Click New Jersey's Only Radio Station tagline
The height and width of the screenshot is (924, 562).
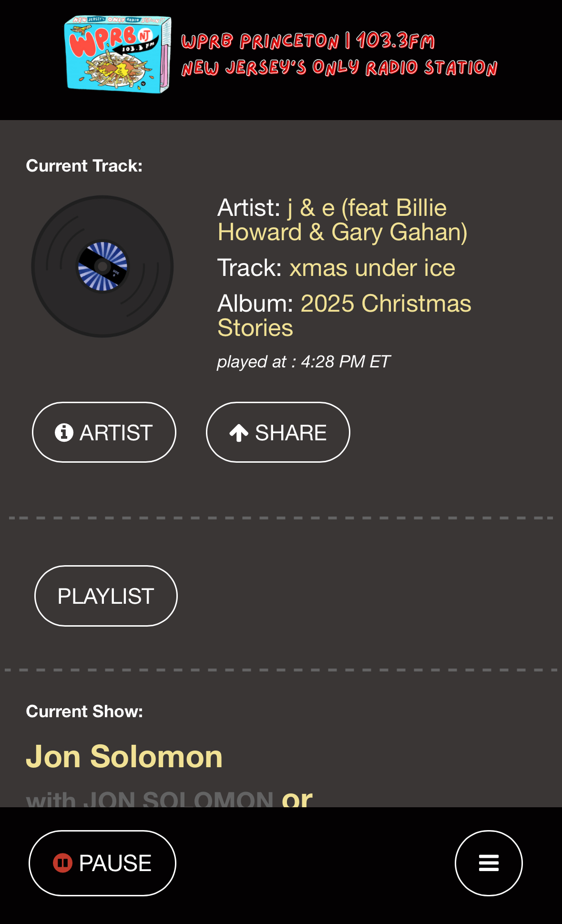[339, 68]
